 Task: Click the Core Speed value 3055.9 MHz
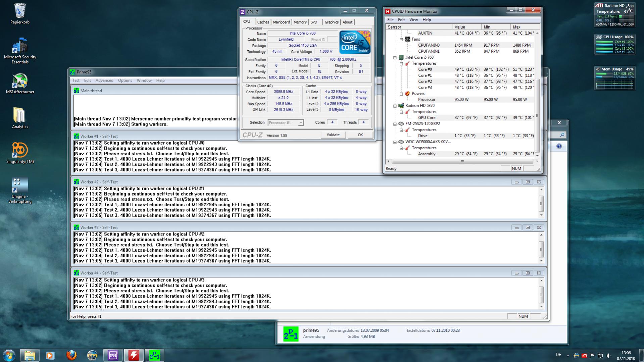pyautogui.click(x=284, y=92)
